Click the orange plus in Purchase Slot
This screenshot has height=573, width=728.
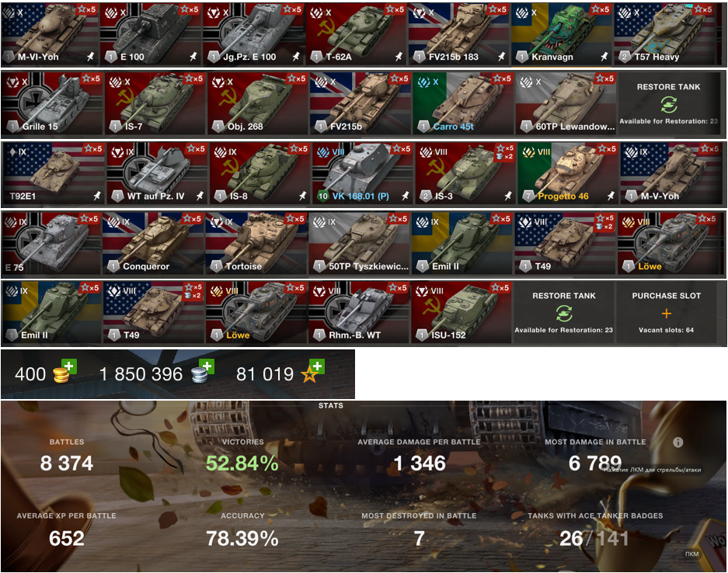(667, 314)
